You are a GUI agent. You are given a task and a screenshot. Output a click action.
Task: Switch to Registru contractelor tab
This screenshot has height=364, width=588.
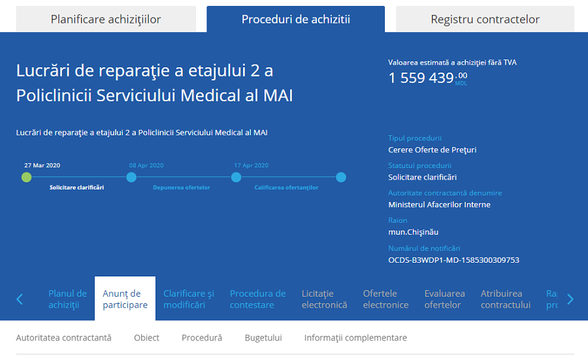click(485, 19)
